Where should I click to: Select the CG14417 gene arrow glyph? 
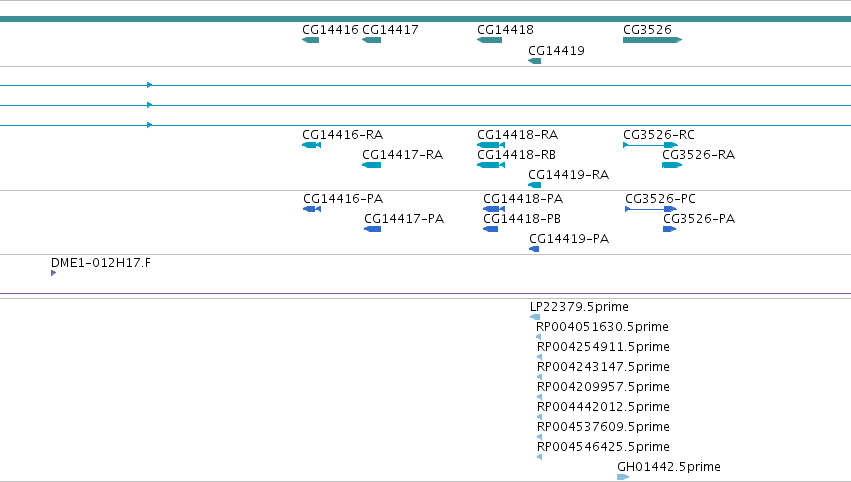pos(371,40)
